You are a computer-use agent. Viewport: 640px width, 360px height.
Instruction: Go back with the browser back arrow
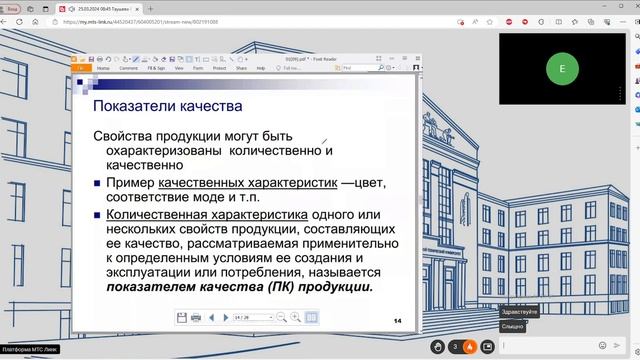(3, 22)
